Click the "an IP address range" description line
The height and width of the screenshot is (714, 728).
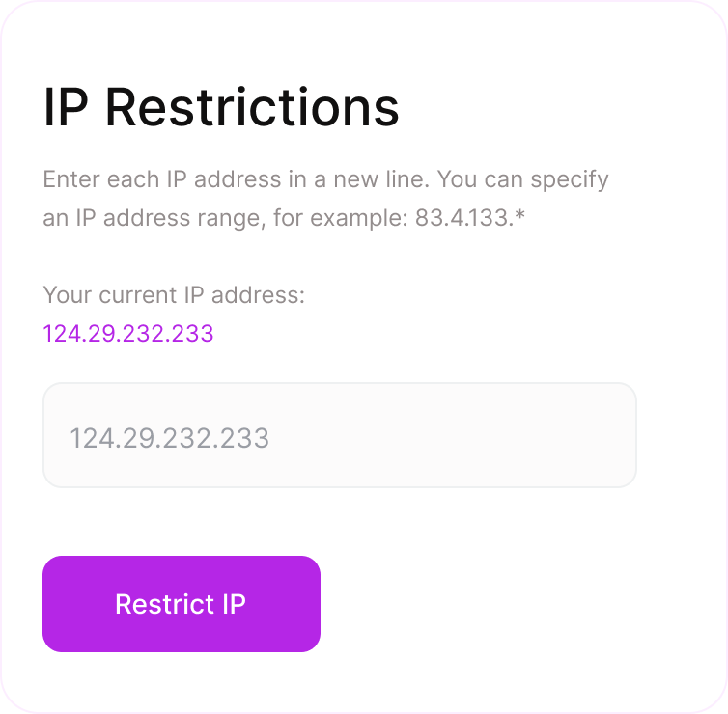[x=151, y=218]
